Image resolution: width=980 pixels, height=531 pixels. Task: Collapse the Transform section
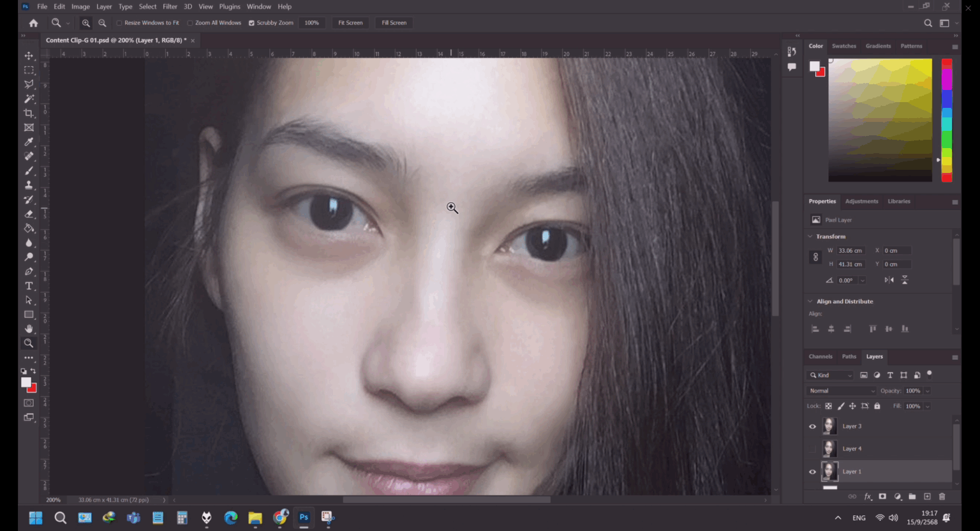(810, 236)
